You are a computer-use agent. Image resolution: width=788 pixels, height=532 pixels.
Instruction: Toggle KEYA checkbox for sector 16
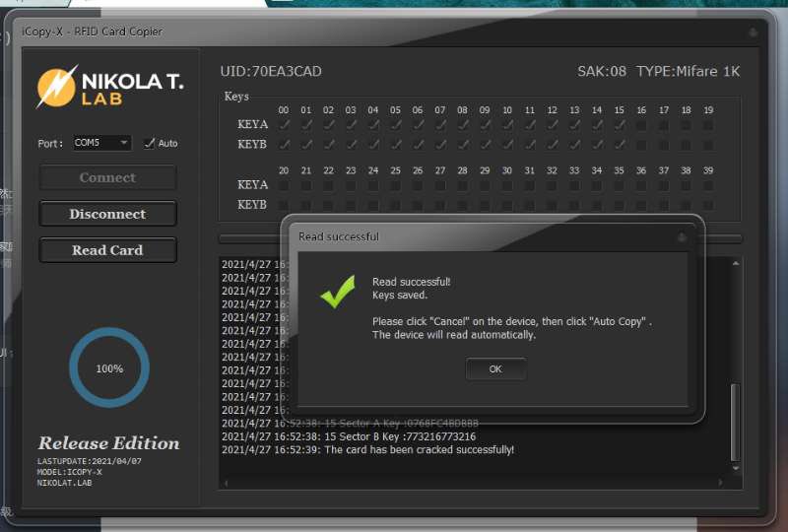[x=642, y=125]
